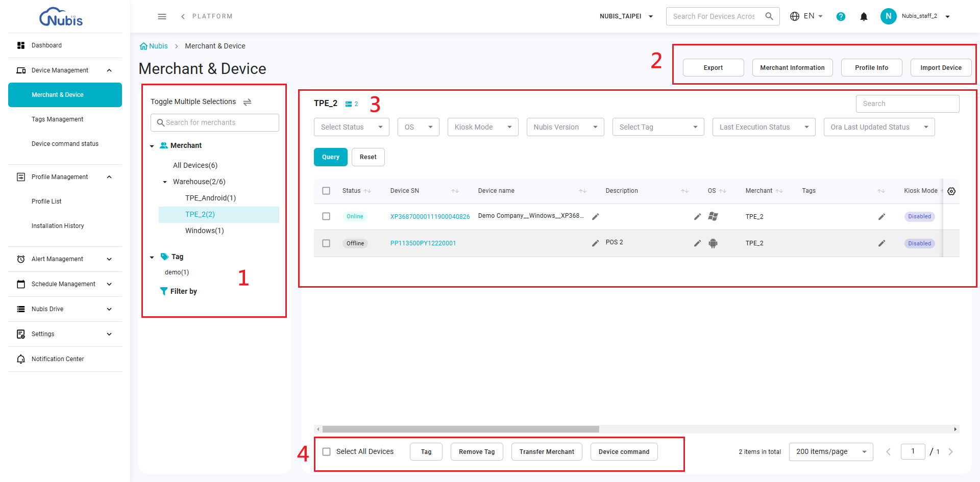Edit tags of XP3687000011900040826 row
Screen dimensions: 980x482
click(881, 217)
